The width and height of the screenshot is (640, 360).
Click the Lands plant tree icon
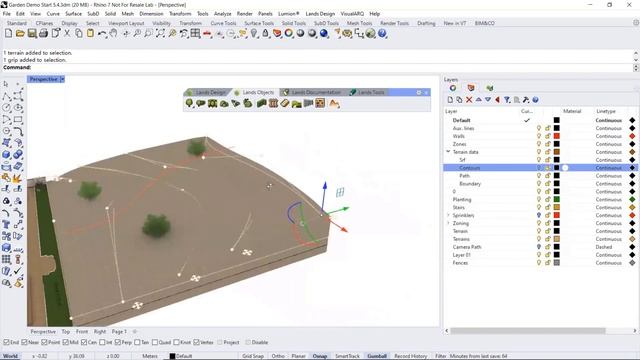[x=189, y=103]
